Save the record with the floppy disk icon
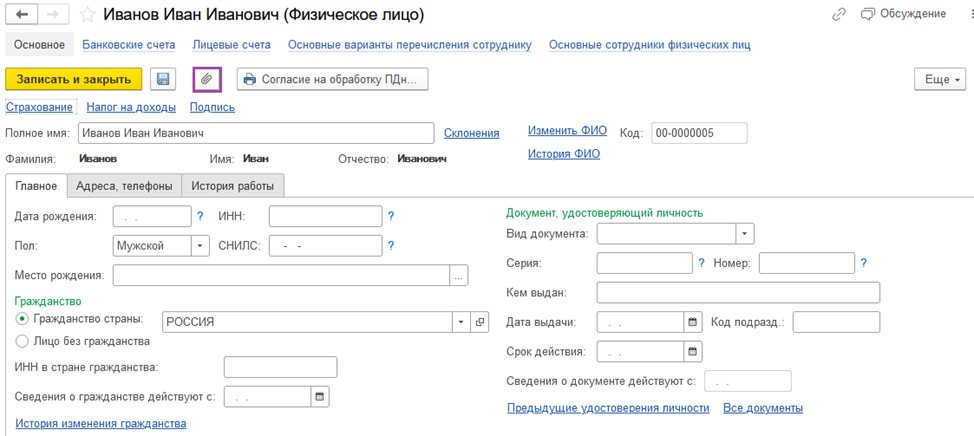Viewport: 974px width, 436px height. coord(163,79)
